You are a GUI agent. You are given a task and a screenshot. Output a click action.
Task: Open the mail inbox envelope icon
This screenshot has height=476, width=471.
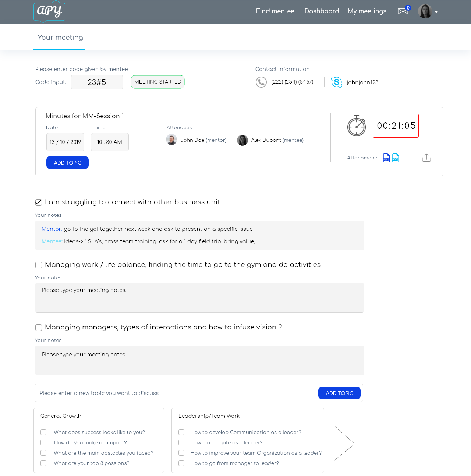tap(403, 11)
